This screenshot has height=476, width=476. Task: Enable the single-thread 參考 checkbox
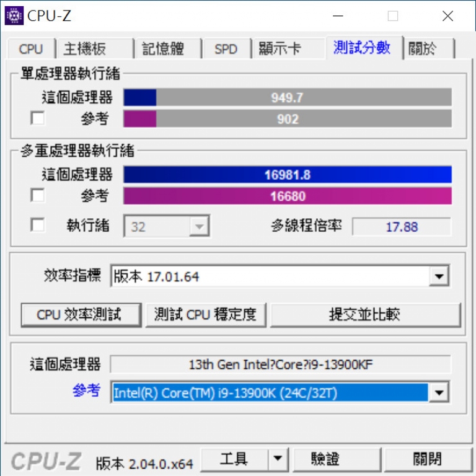(38, 118)
